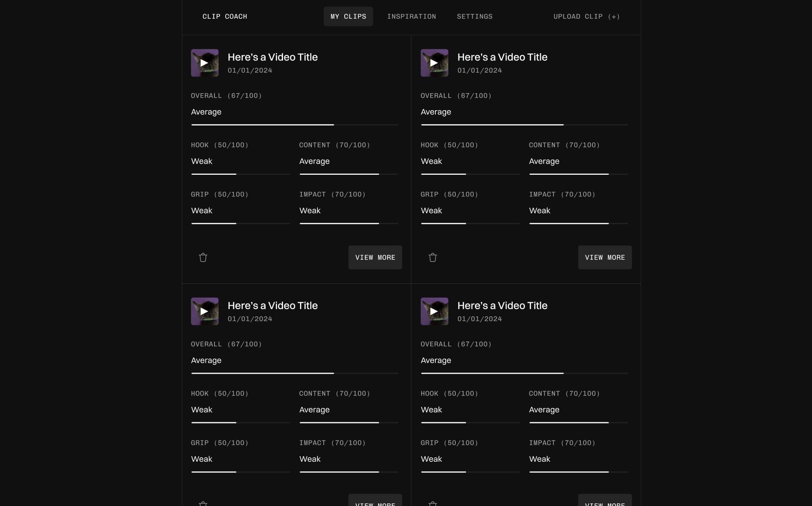
Task: Play the top-right video thumbnail
Action: point(435,63)
